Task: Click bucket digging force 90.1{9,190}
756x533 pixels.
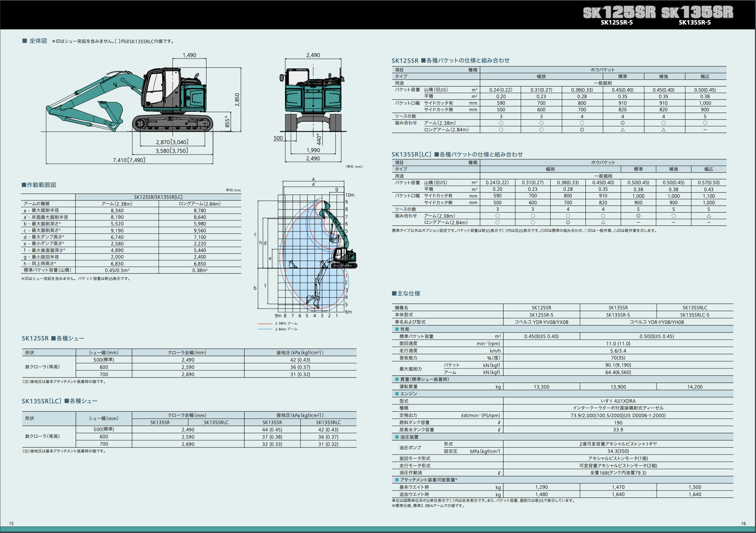Action: [x=618, y=365]
